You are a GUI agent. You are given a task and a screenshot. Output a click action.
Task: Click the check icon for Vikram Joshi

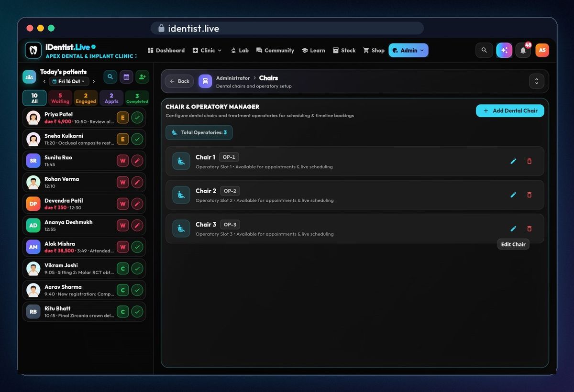coord(137,269)
